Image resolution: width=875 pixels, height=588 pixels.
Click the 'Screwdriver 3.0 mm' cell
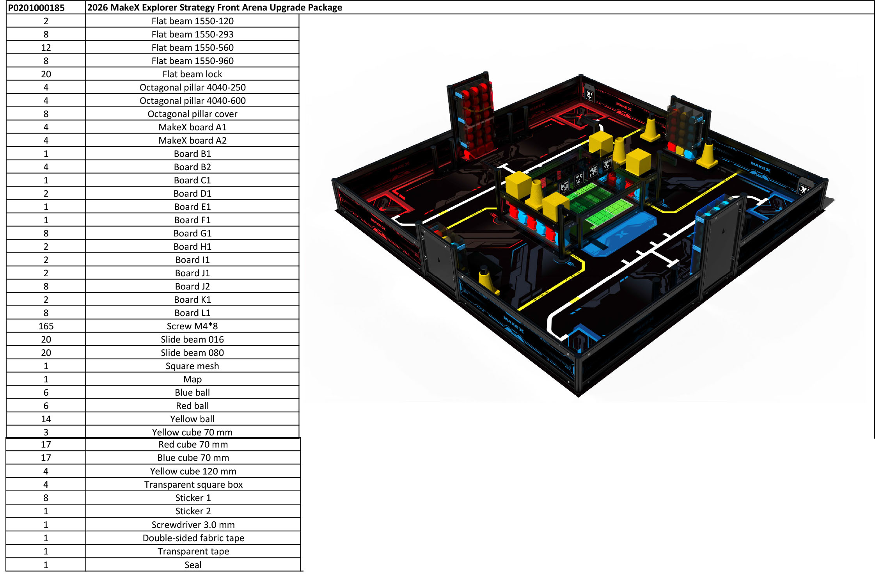193,525
